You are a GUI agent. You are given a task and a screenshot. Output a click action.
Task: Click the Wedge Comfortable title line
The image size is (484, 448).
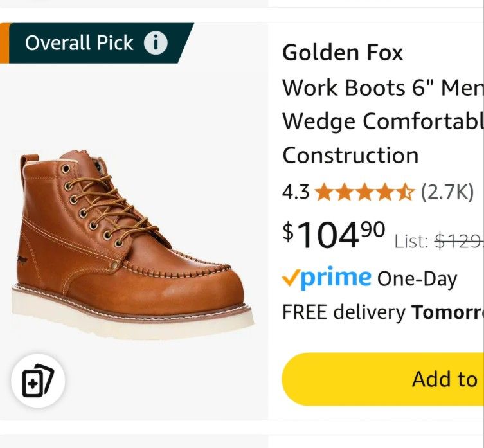pos(382,121)
